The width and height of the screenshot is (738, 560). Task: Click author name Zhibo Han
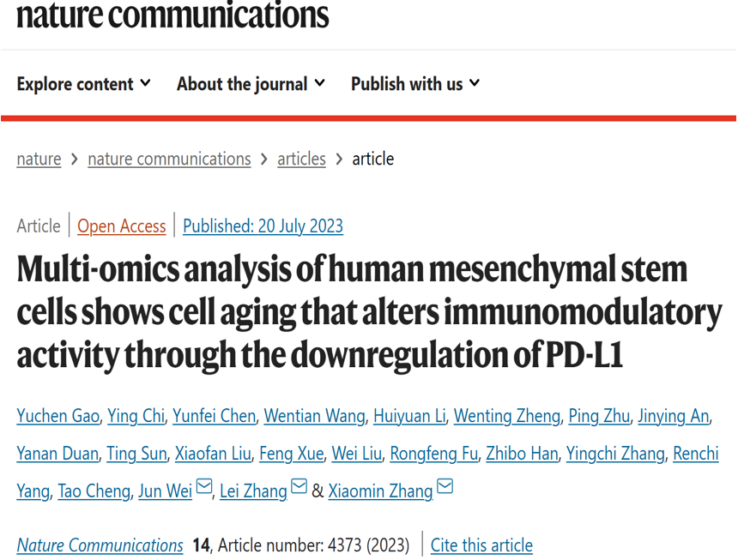tap(522, 454)
